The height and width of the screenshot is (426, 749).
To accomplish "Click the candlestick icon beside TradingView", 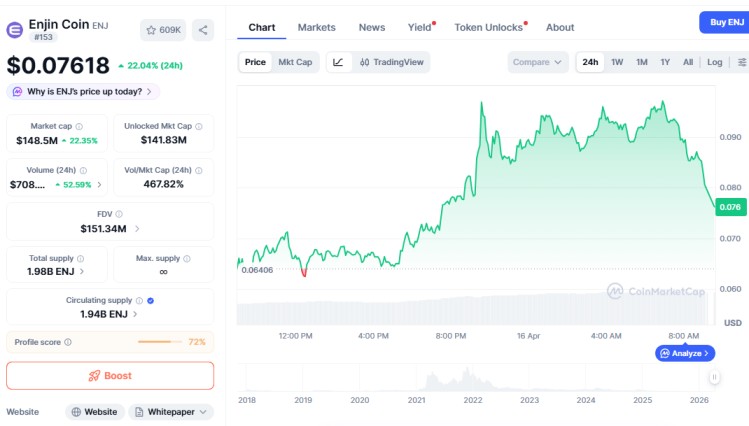I will (x=364, y=62).
